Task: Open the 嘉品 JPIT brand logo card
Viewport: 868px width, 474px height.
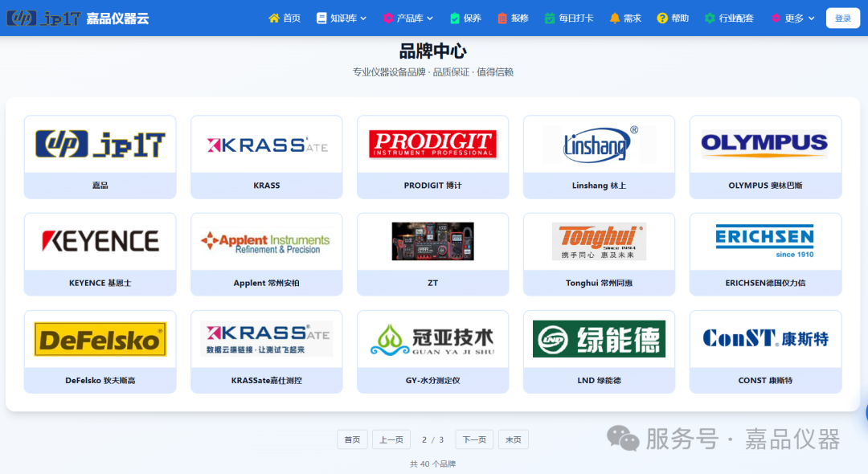Action: 100,145
